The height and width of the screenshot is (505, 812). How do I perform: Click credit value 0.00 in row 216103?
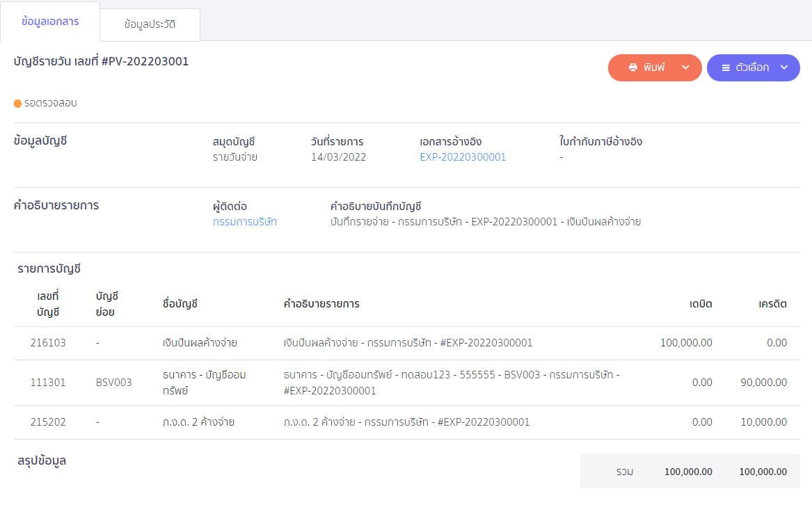777,343
